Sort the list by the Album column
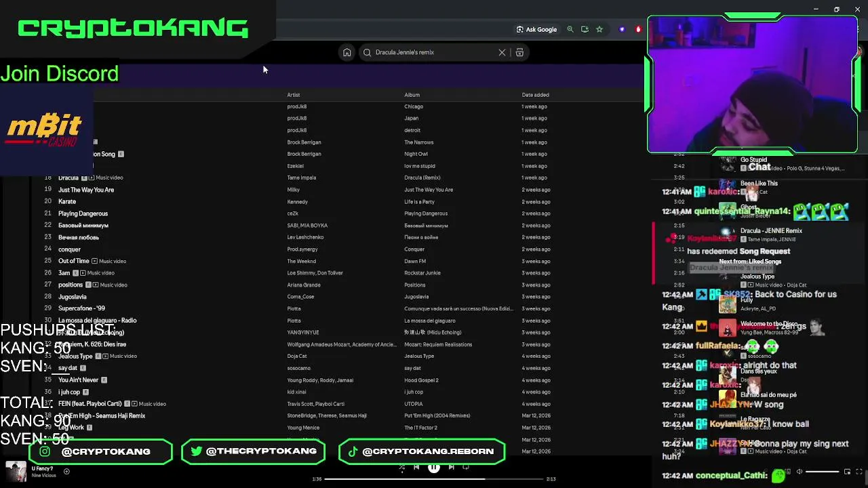This screenshot has width=868, height=488. pos(412,95)
